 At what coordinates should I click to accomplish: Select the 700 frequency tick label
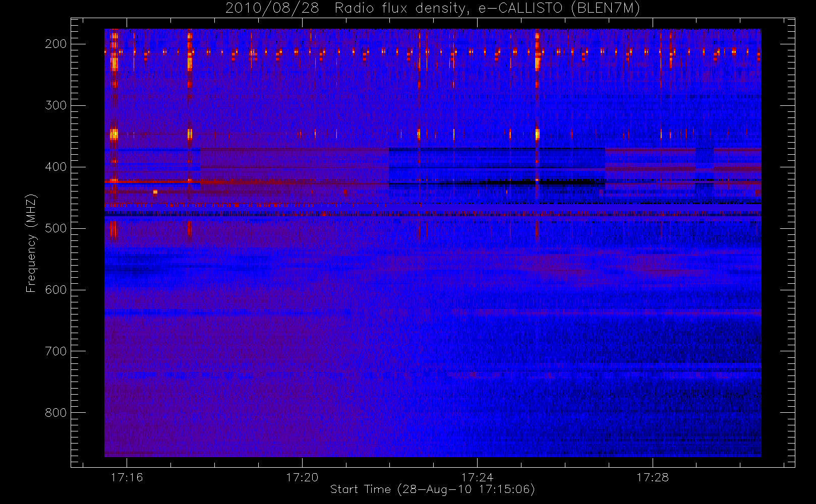pyautogui.click(x=56, y=351)
